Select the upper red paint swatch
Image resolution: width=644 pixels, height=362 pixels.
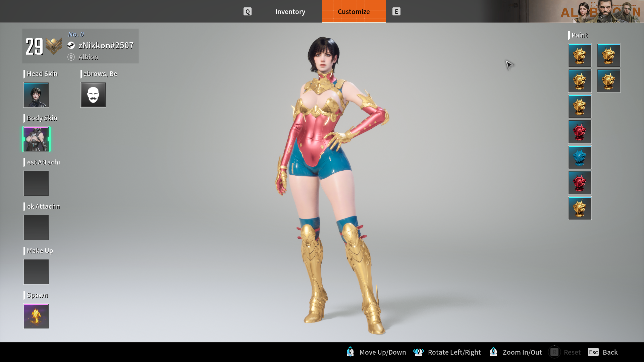(580, 132)
